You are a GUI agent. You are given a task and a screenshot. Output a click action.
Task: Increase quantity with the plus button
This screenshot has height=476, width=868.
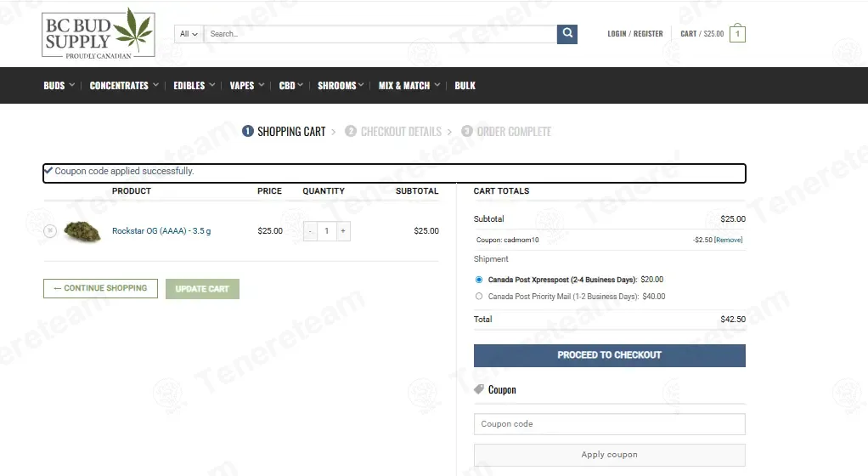coord(343,231)
